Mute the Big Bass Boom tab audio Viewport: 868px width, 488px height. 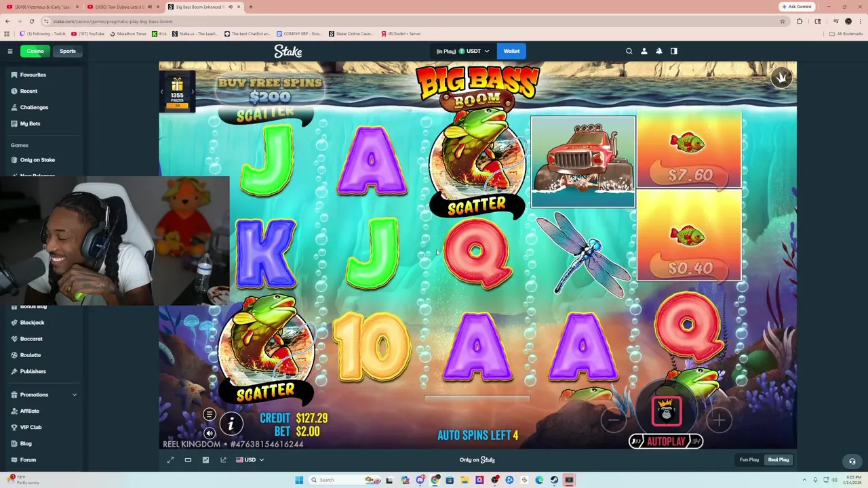tap(230, 7)
